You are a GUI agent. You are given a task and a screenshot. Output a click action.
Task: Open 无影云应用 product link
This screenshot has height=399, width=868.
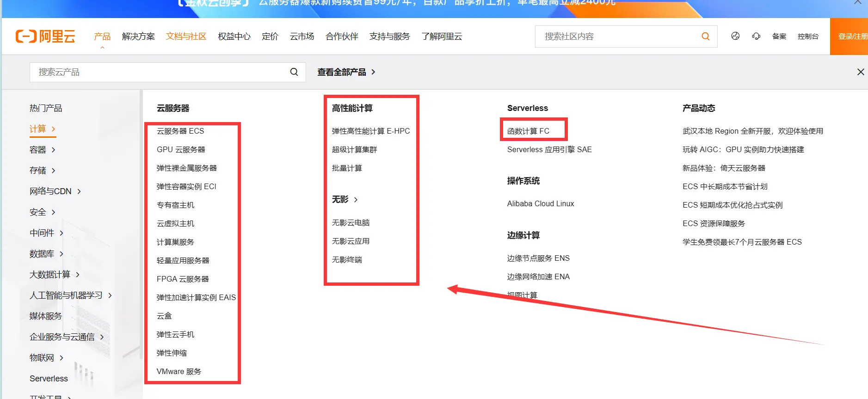pyautogui.click(x=351, y=241)
